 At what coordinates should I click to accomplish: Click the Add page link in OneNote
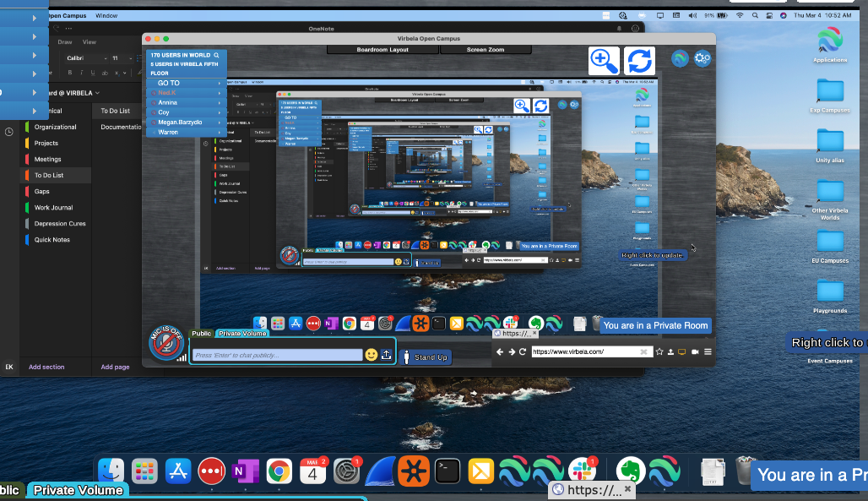coord(115,367)
